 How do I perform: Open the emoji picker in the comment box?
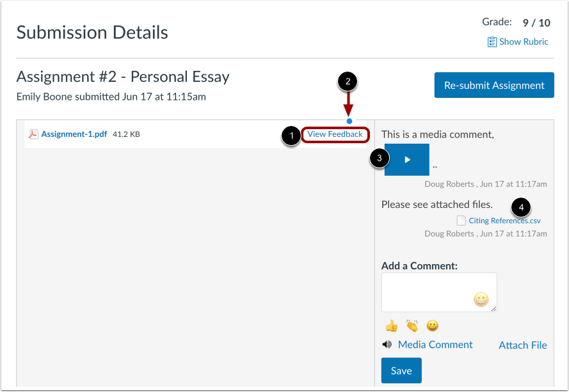[481, 299]
